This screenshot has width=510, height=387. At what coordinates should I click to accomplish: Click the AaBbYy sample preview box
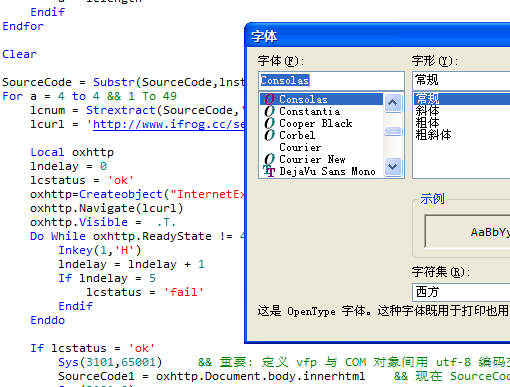(x=467, y=232)
